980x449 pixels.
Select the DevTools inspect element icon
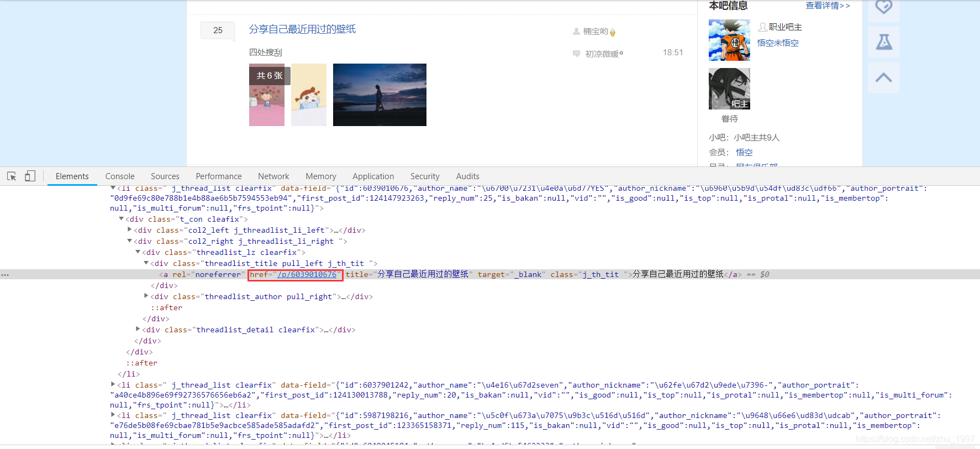point(12,176)
